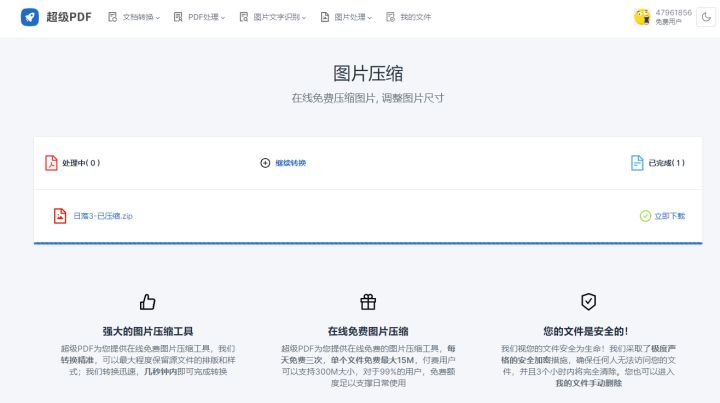Click 立即下载 to download file

click(669, 216)
